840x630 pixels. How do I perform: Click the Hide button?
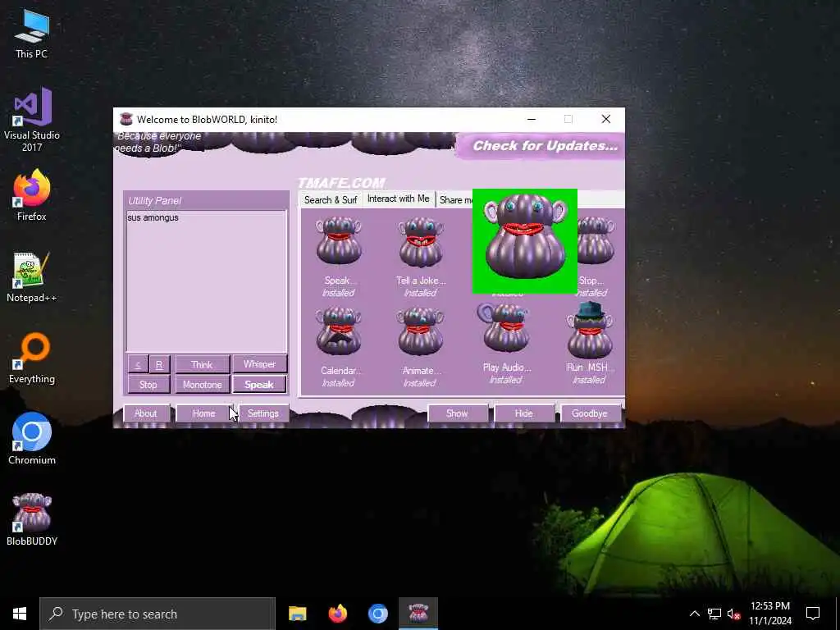pyautogui.click(x=524, y=413)
